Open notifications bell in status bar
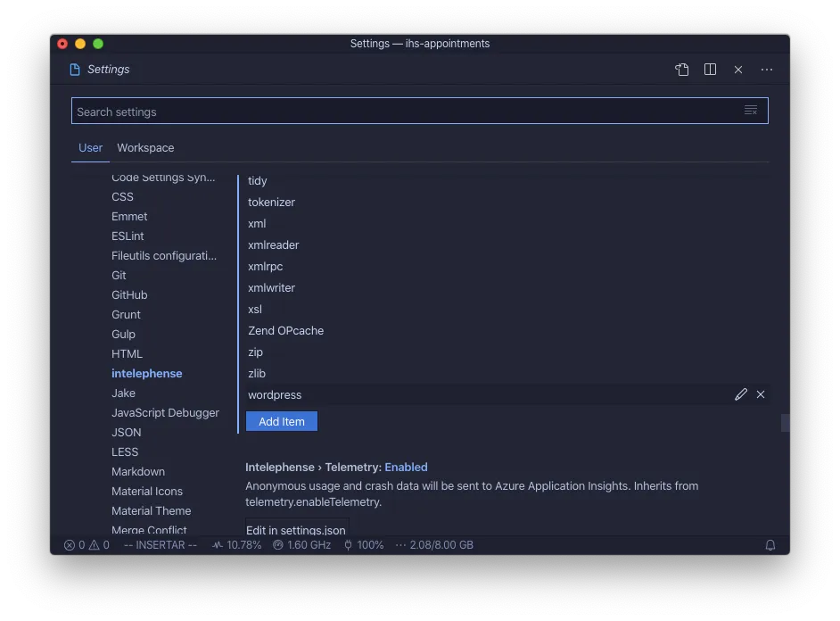Image resolution: width=840 pixels, height=621 pixels. (770, 545)
